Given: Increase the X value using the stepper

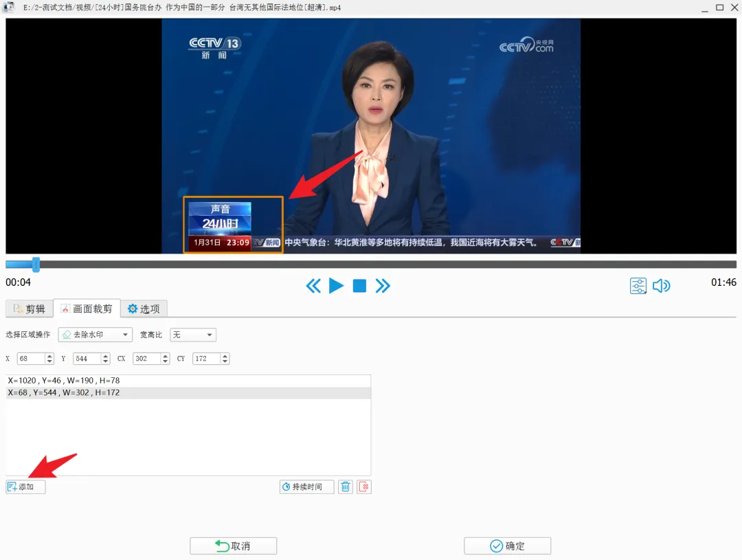Looking at the screenshot, I should (x=49, y=356).
